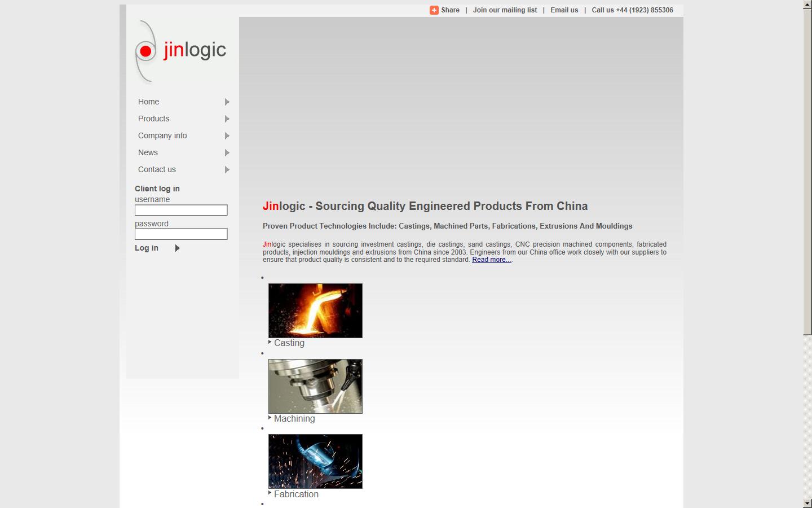Click inside the username field
The image size is (812, 508).
(x=180, y=210)
